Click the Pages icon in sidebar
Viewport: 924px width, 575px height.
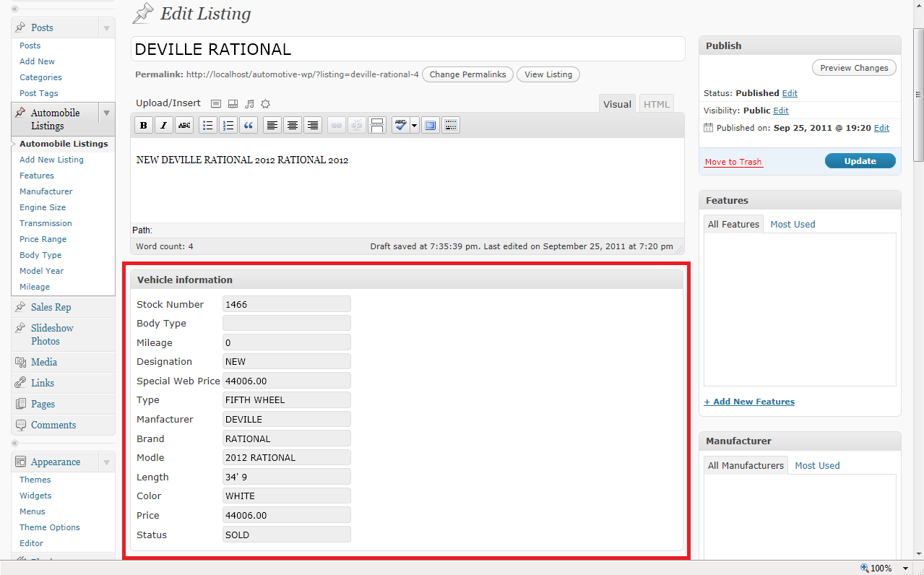(x=21, y=404)
